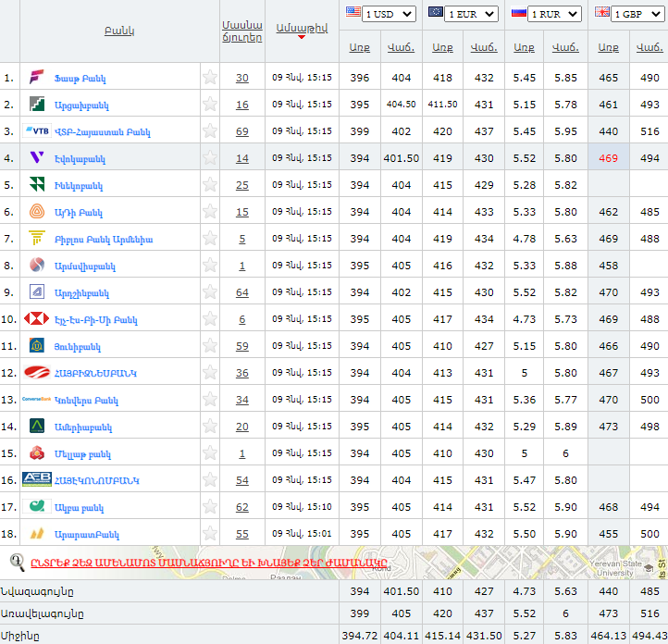Sort by the Ամսաթիվ column header
Viewport: 668px width, 644px height.
click(x=302, y=28)
